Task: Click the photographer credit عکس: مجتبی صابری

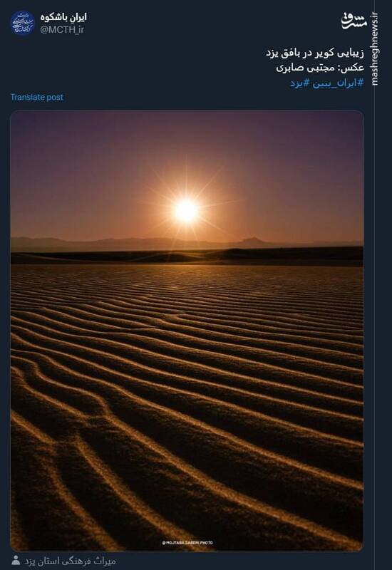Action: [x=320, y=68]
